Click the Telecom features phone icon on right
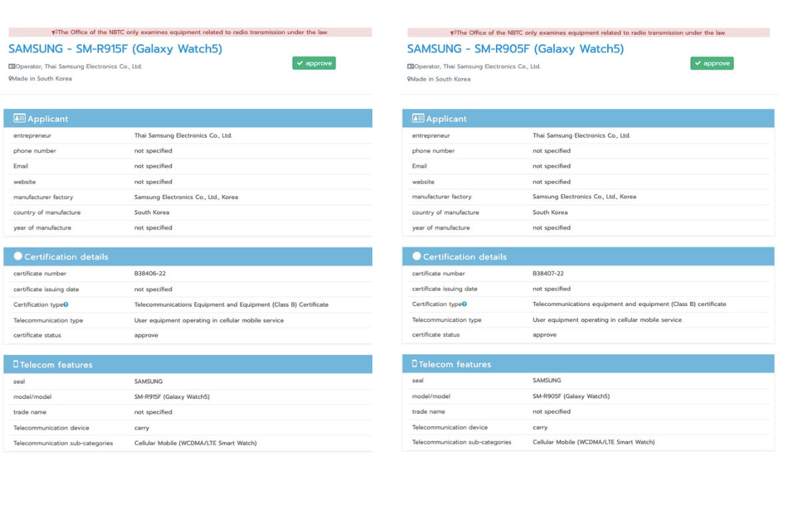Image resolution: width=798 pixels, height=532 pixels. [414, 364]
